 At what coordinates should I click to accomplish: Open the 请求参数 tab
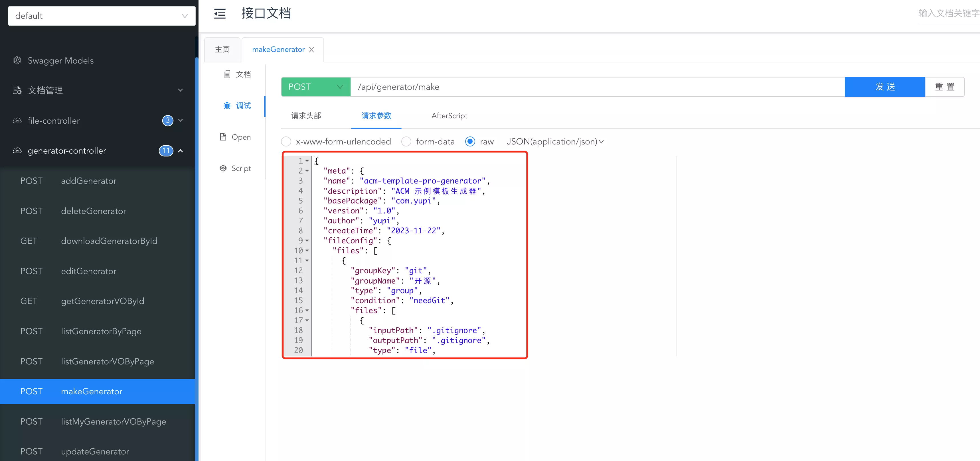376,116
